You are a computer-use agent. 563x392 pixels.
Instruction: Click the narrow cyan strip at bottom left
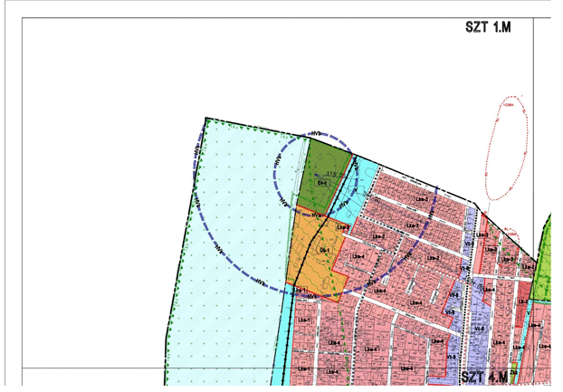coord(283,344)
